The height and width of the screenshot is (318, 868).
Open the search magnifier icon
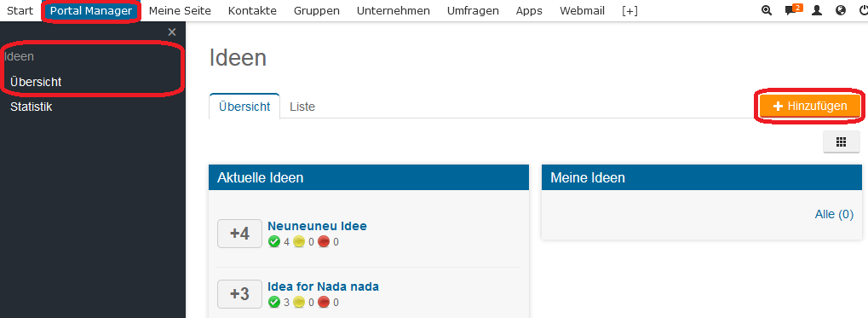767,10
